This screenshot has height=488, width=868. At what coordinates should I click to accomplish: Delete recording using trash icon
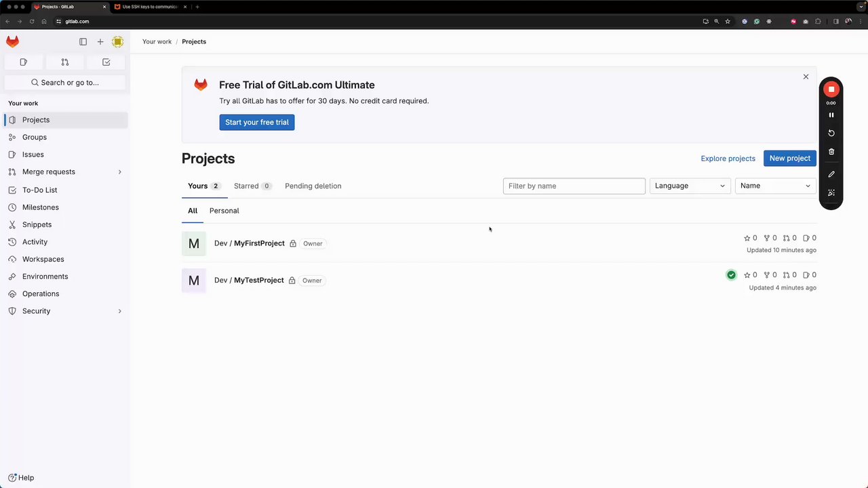pos(831,152)
